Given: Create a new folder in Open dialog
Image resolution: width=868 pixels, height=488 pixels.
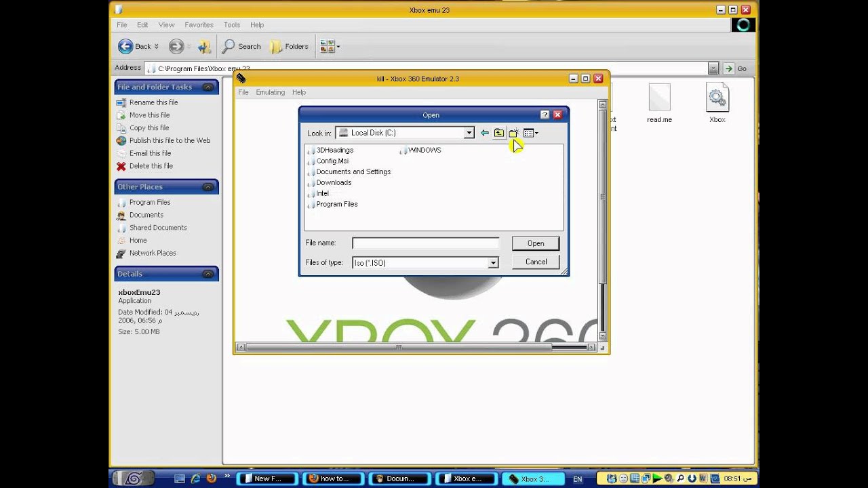Looking at the screenshot, I should 514,133.
